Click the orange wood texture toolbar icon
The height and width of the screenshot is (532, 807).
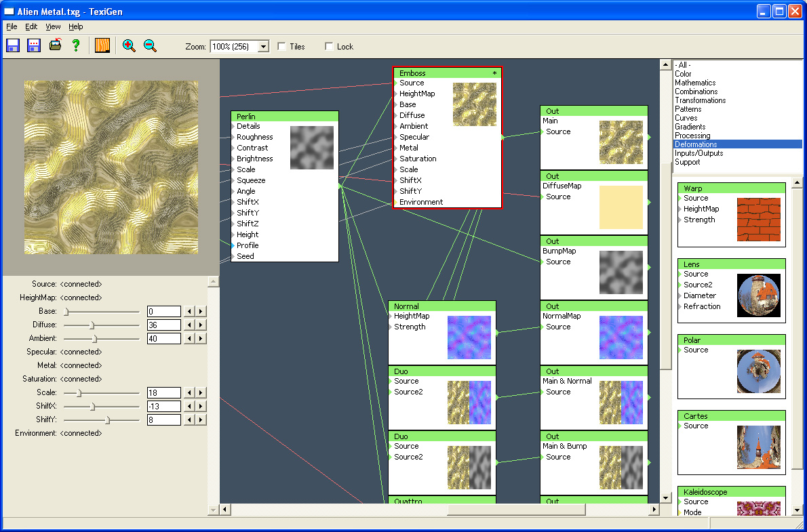pos(102,46)
